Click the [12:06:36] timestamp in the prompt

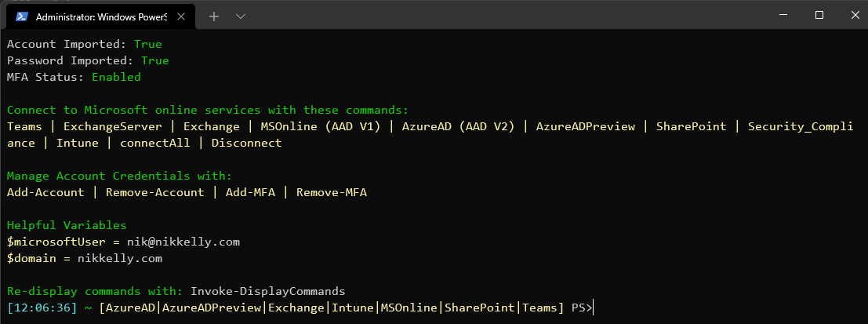(42, 308)
